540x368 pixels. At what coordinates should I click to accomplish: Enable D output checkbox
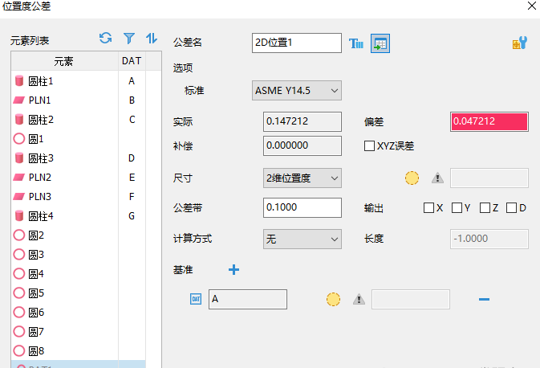(511, 208)
